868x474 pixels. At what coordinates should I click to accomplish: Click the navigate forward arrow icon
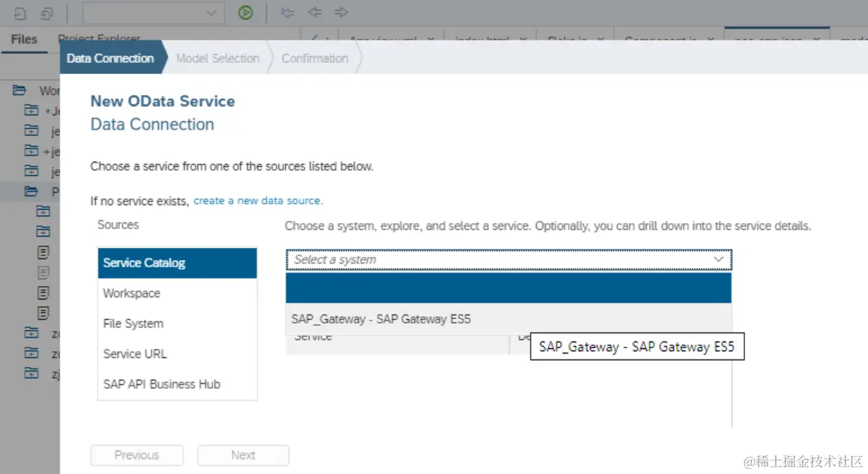point(341,13)
